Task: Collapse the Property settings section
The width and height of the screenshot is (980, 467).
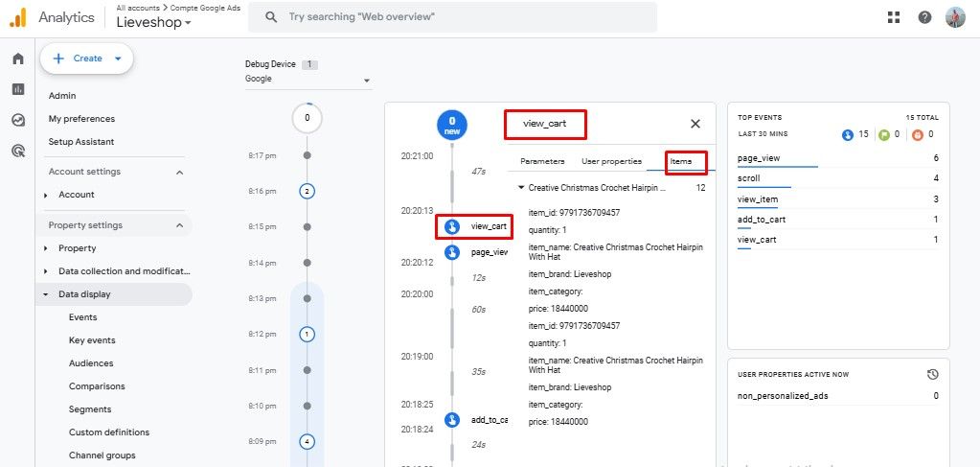Action: coord(179,225)
